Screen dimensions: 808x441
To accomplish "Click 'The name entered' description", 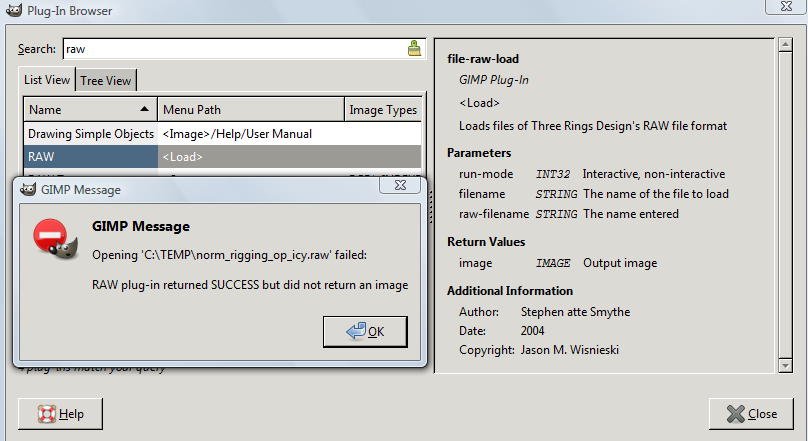I will coord(631,214).
